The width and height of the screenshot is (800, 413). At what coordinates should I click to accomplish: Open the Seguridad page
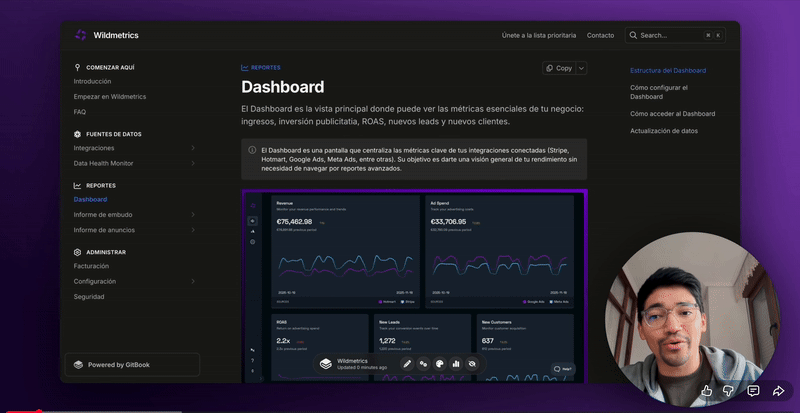89,297
